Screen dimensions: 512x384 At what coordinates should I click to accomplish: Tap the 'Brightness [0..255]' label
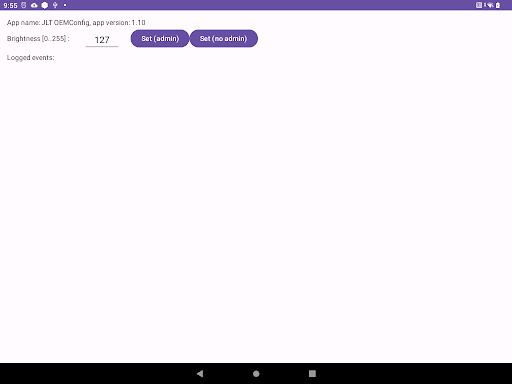[x=38, y=39]
